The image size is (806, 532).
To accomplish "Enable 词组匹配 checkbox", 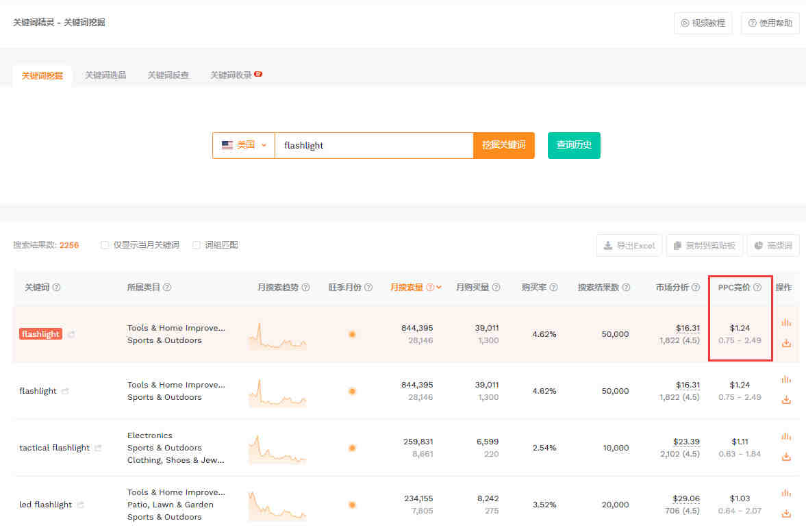I will pos(197,245).
